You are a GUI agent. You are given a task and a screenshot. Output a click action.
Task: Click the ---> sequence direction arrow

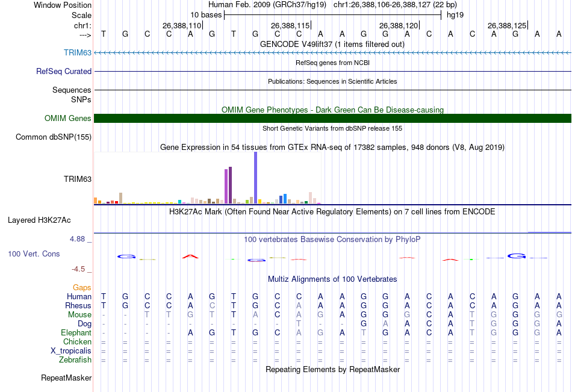coord(85,36)
